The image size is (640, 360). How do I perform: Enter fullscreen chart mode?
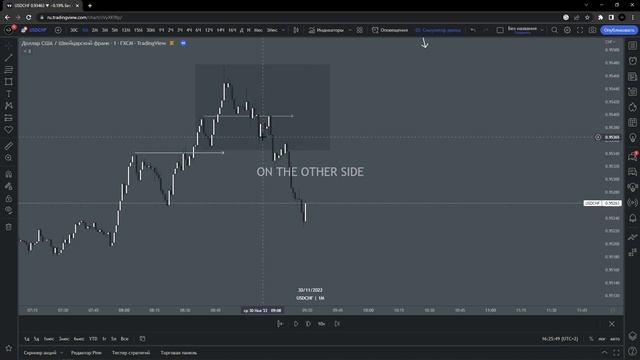coord(580,30)
